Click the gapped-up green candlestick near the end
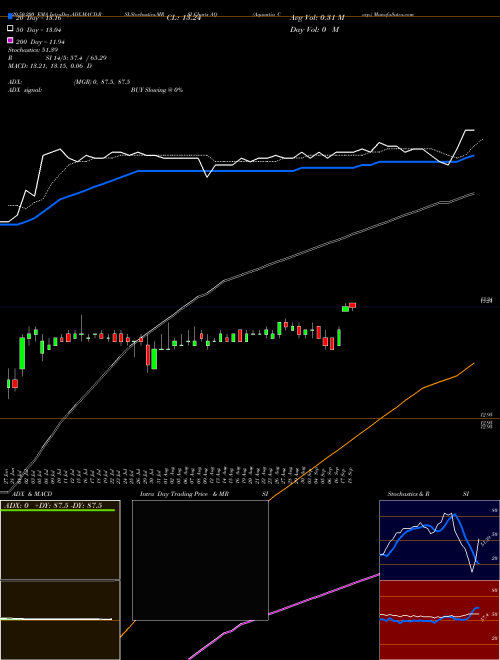The height and width of the screenshot is (660, 500). (x=345, y=309)
